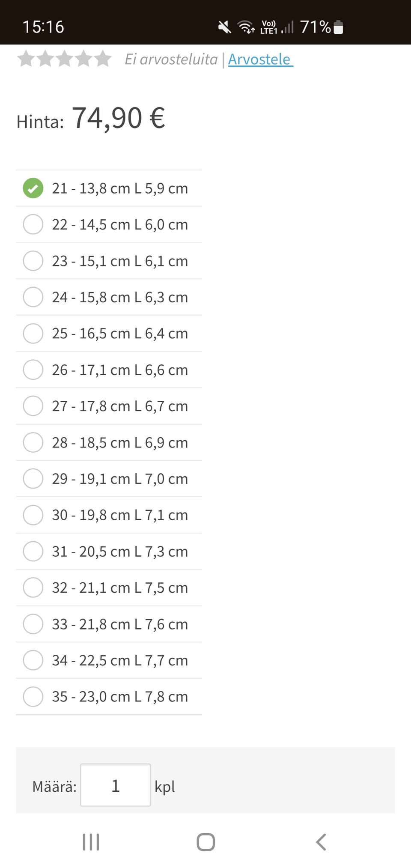Choose size 27 - 17,8 cm option
Screen dimensions: 411x868
pos(33,406)
